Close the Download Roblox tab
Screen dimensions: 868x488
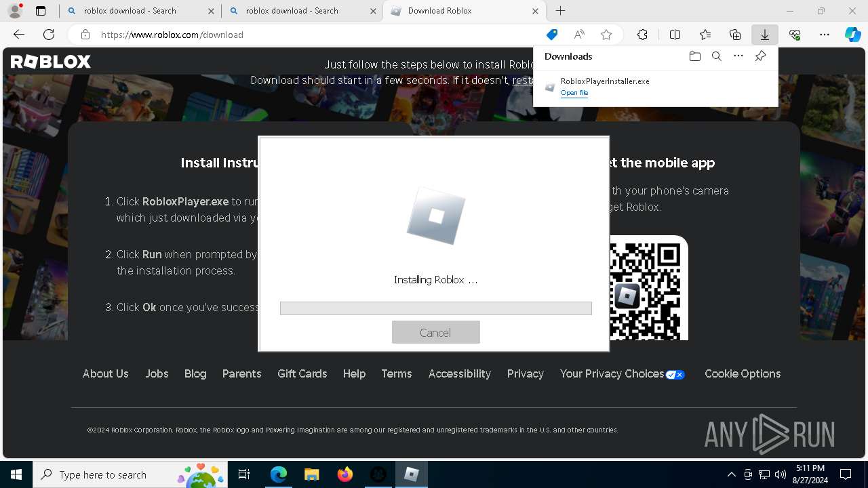click(535, 11)
